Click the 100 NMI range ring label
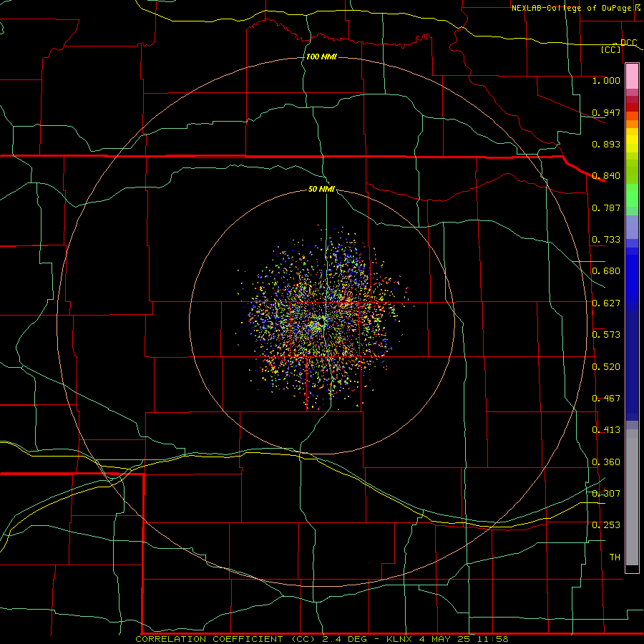644x644 pixels. click(x=321, y=57)
